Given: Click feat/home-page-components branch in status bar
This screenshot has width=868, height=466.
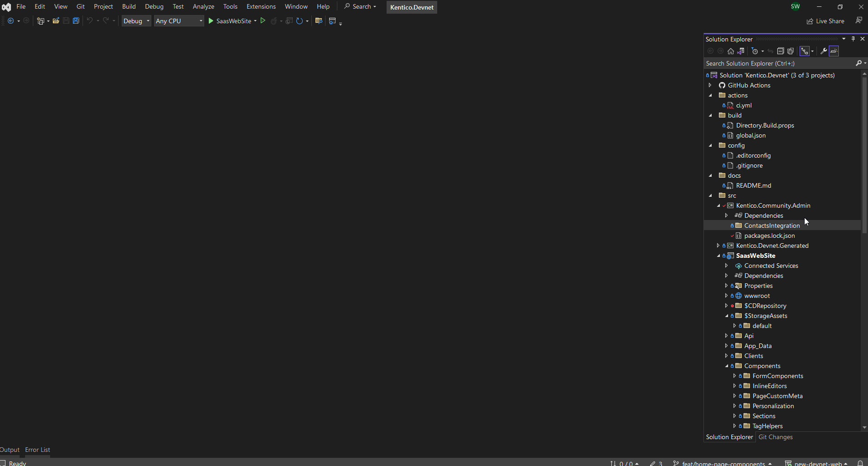Looking at the screenshot, I should coord(723,463).
